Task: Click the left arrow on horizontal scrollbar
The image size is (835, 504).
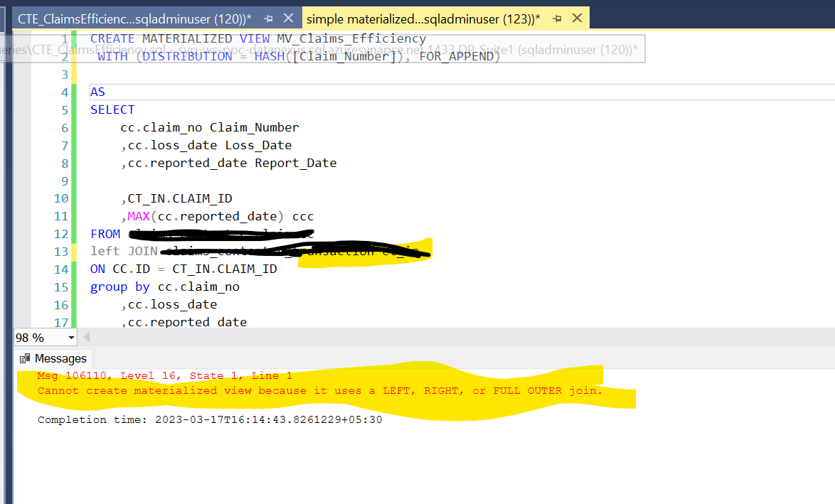Action: pyautogui.click(x=85, y=337)
